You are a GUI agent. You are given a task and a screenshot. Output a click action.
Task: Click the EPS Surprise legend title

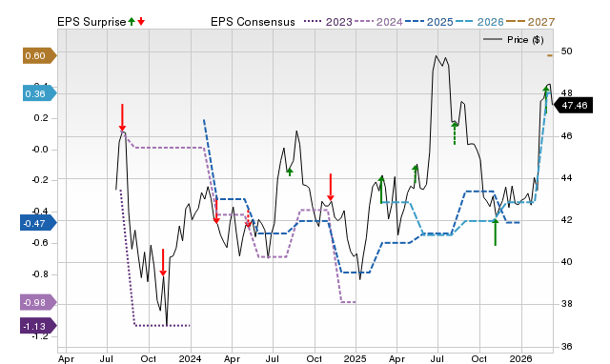(x=91, y=22)
